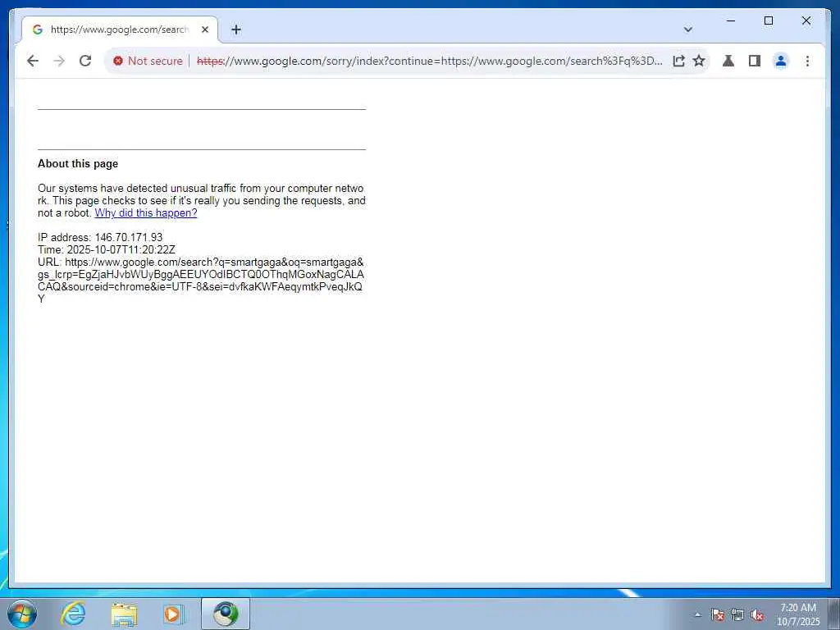This screenshot has height=630, width=840.
Task: Click the address bar URL
Action: (429, 61)
